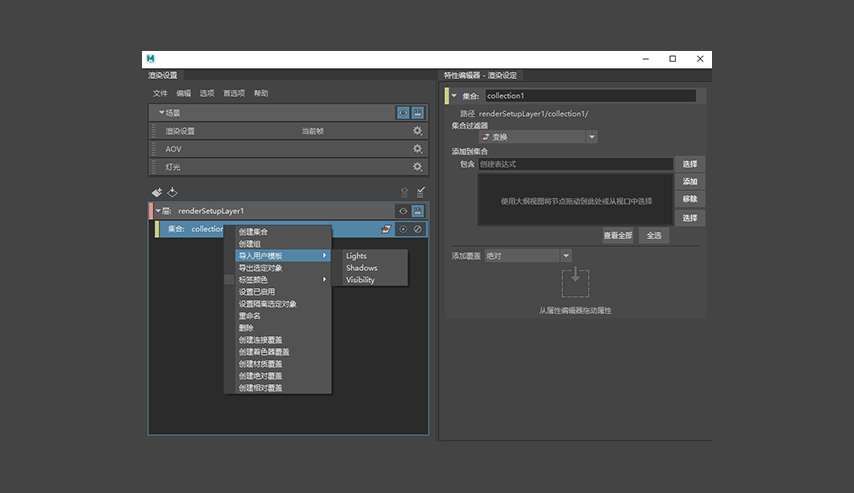Image resolution: width=854 pixels, height=493 pixels.
Task: Toggle visibility eye of renderSetupLayer1
Action: (403, 211)
